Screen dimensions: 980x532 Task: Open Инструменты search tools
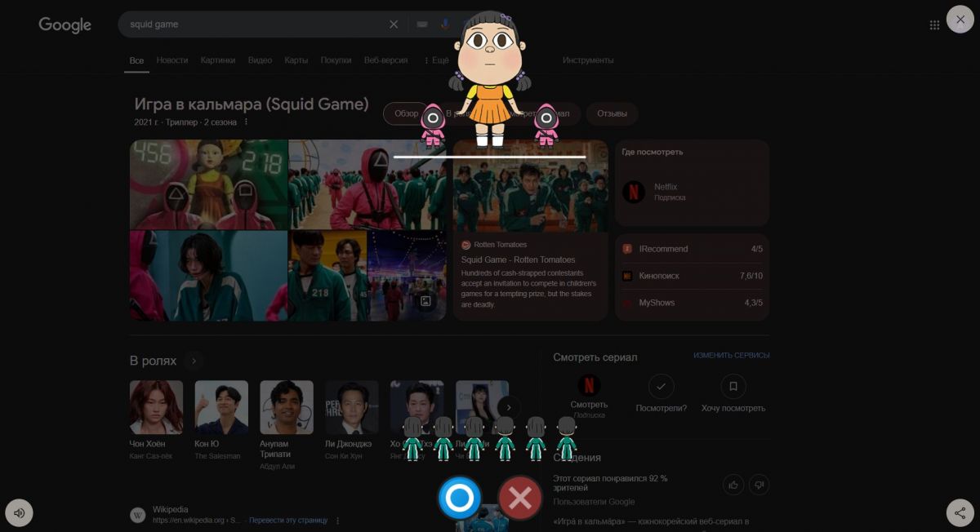[588, 60]
